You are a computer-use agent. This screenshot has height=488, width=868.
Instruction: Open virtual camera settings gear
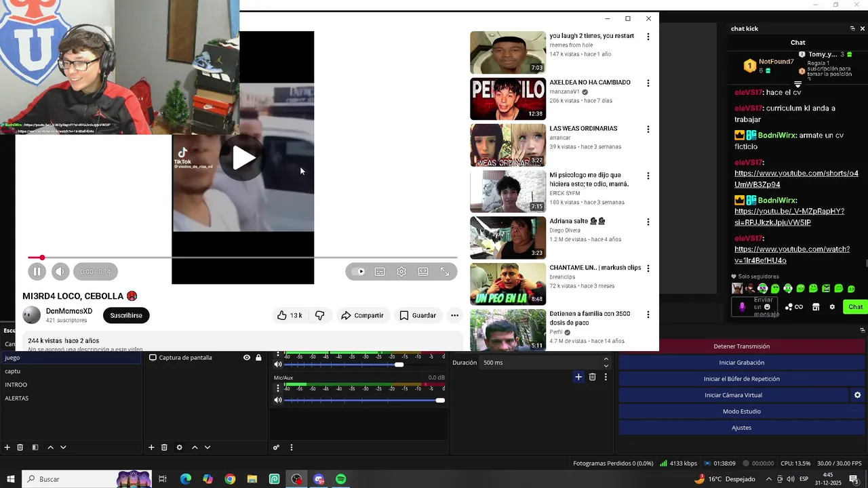click(x=857, y=395)
